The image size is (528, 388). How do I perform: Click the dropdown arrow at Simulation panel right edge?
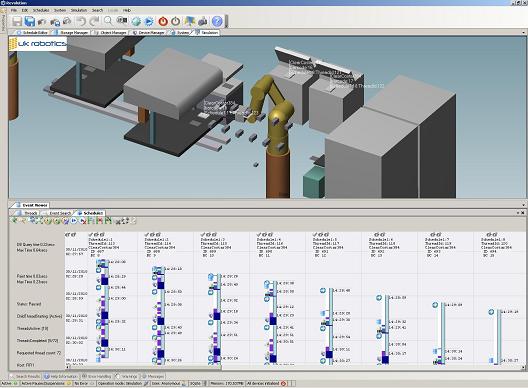523,33
